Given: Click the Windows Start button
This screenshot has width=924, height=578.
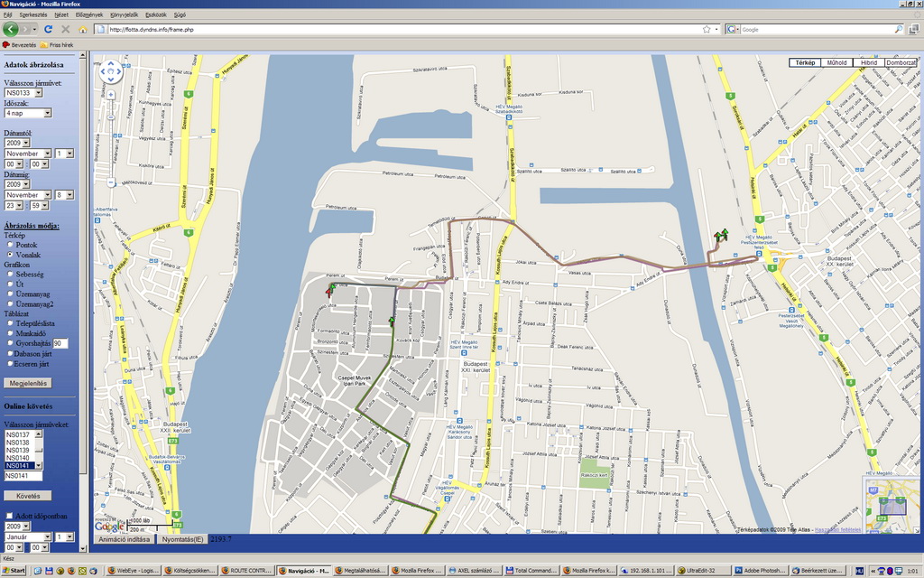Looking at the screenshot, I should click(x=14, y=571).
